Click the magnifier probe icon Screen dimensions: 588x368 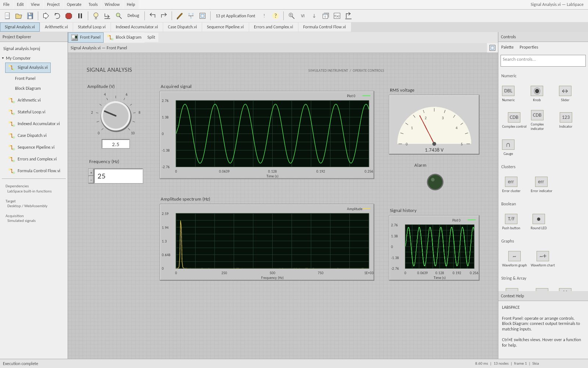point(119,16)
